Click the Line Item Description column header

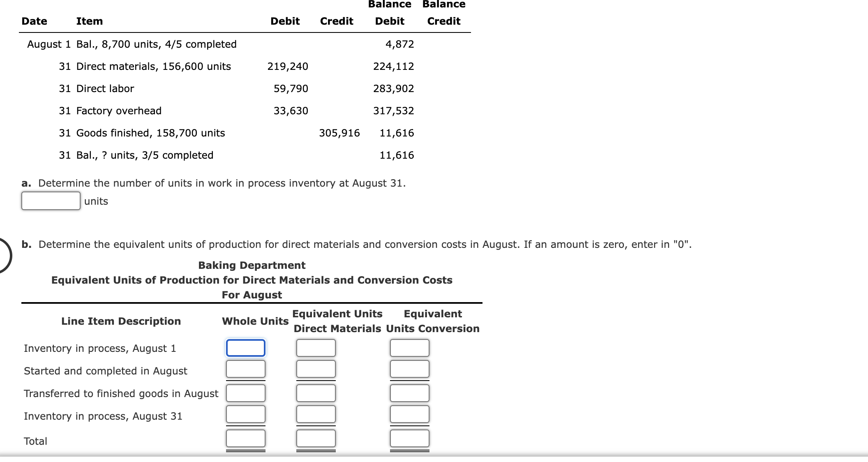pyautogui.click(x=121, y=321)
